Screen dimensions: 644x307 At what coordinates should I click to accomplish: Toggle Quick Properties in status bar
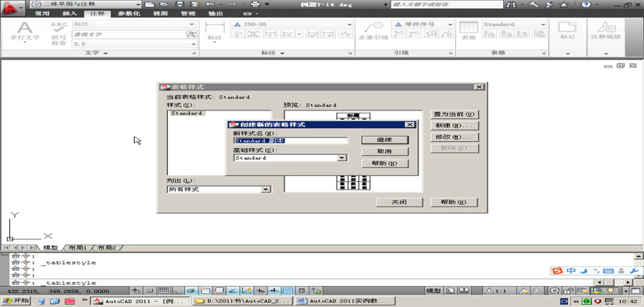pyautogui.click(x=302, y=291)
